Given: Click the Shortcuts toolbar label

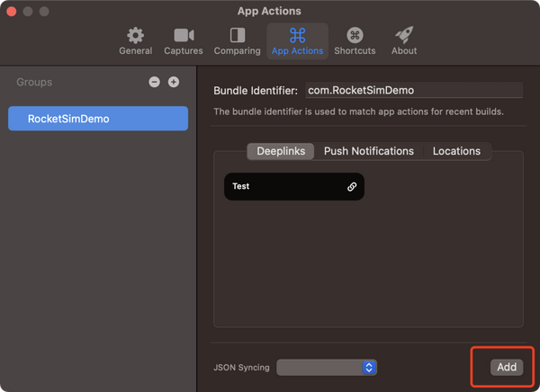Looking at the screenshot, I should click(x=355, y=51).
